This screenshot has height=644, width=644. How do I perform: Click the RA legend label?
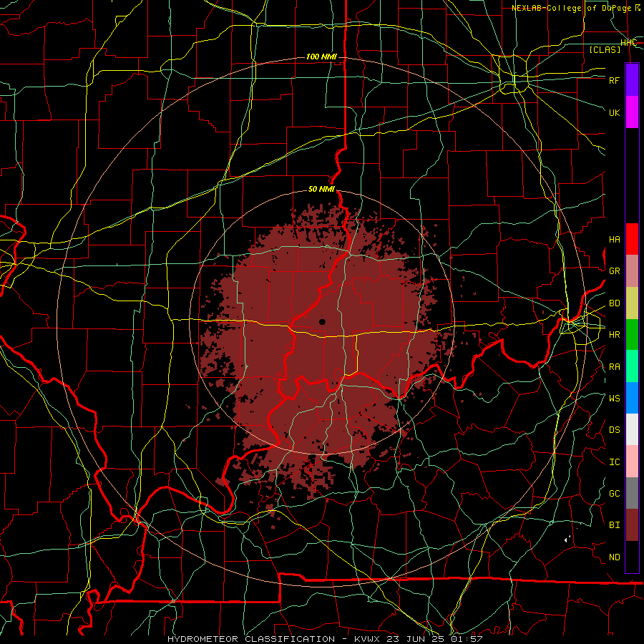(x=615, y=367)
